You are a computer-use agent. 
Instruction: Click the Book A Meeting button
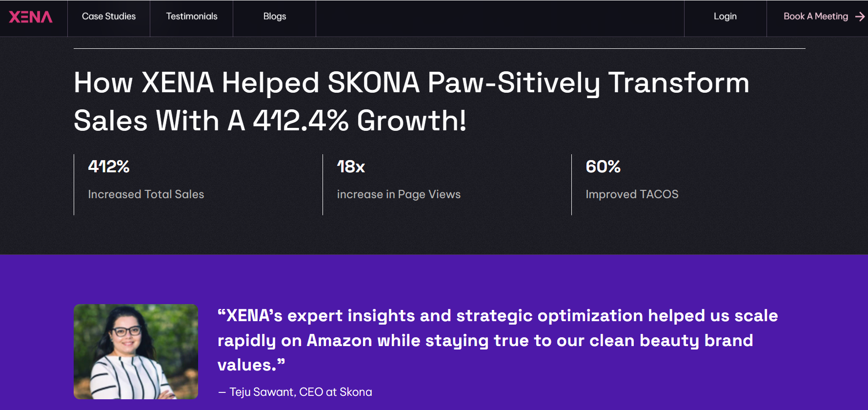[x=815, y=16]
